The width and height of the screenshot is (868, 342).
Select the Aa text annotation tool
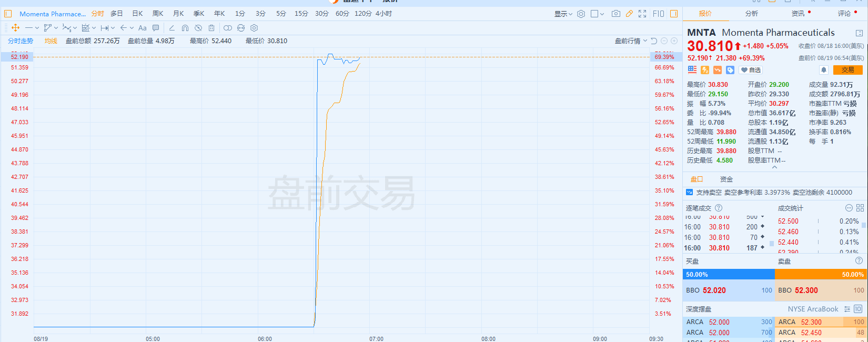pyautogui.click(x=143, y=28)
